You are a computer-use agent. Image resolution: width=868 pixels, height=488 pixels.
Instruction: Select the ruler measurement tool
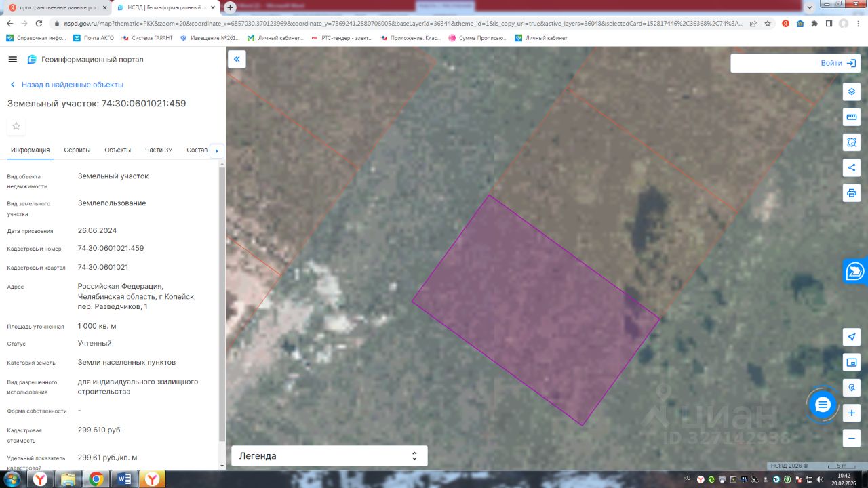coord(852,117)
